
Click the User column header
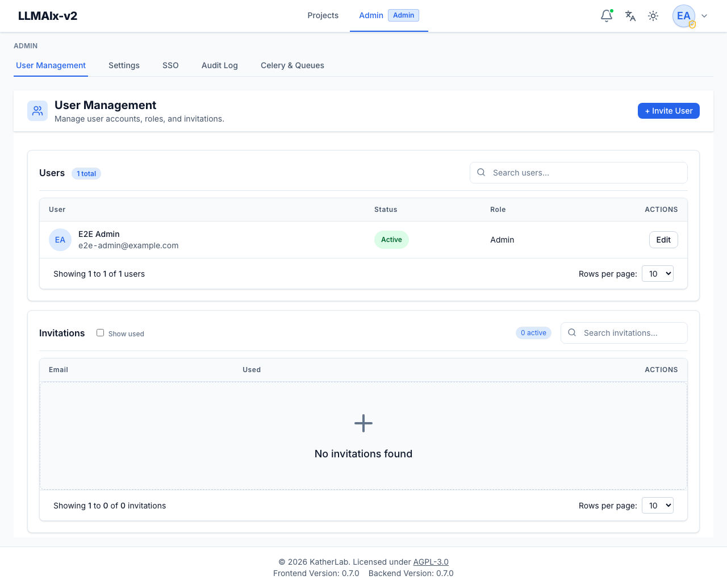coord(57,210)
